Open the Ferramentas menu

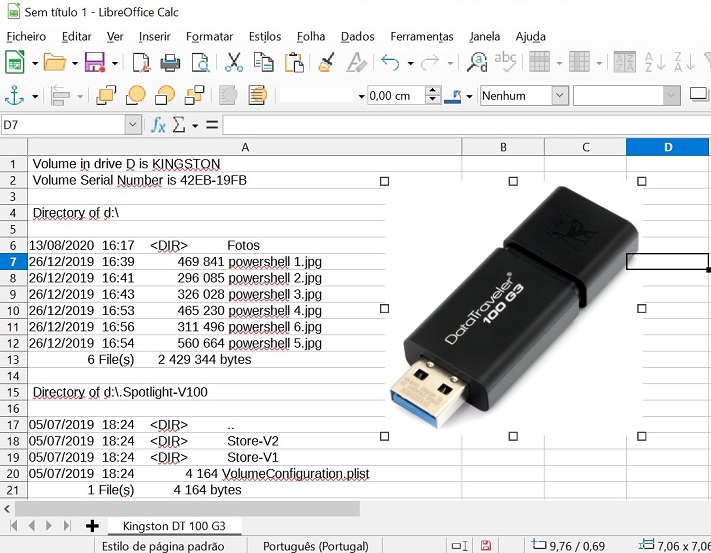coord(422,37)
